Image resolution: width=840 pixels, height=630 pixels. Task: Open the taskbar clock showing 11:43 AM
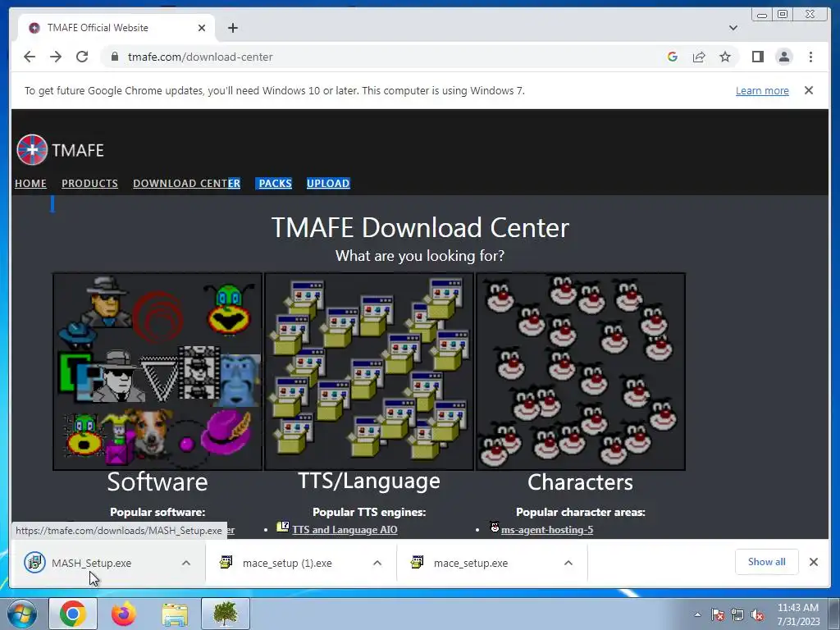[798, 614]
